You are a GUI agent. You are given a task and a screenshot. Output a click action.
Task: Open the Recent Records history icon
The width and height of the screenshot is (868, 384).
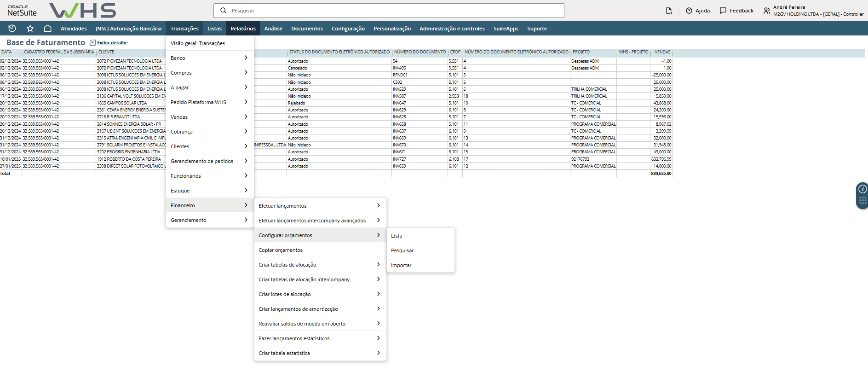[x=12, y=29]
